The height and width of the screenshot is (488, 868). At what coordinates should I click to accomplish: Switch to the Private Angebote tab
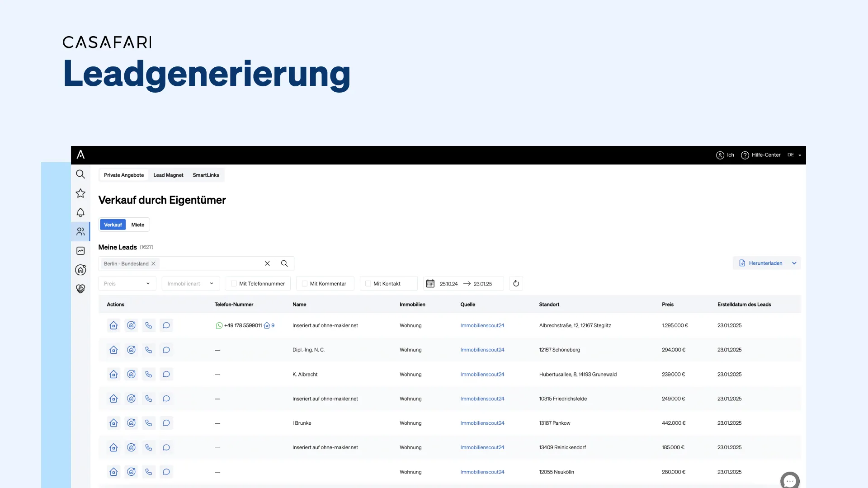pyautogui.click(x=124, y=175)
